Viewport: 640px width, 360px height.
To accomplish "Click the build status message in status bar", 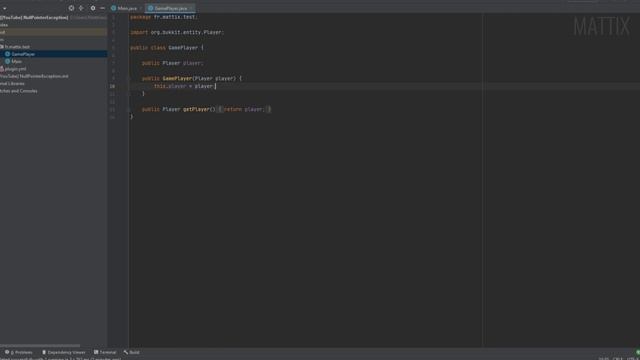I will [60, 359].
